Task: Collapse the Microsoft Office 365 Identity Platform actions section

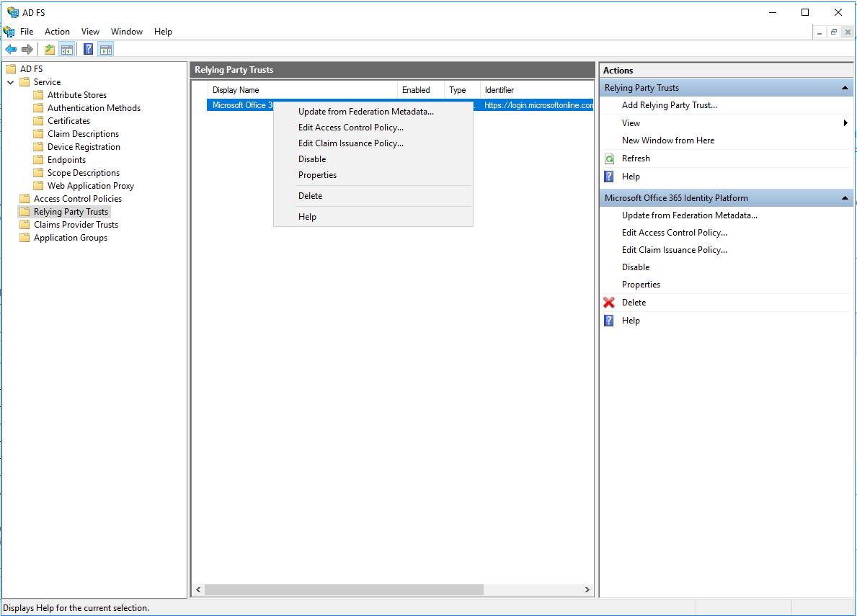Action: 845,198
